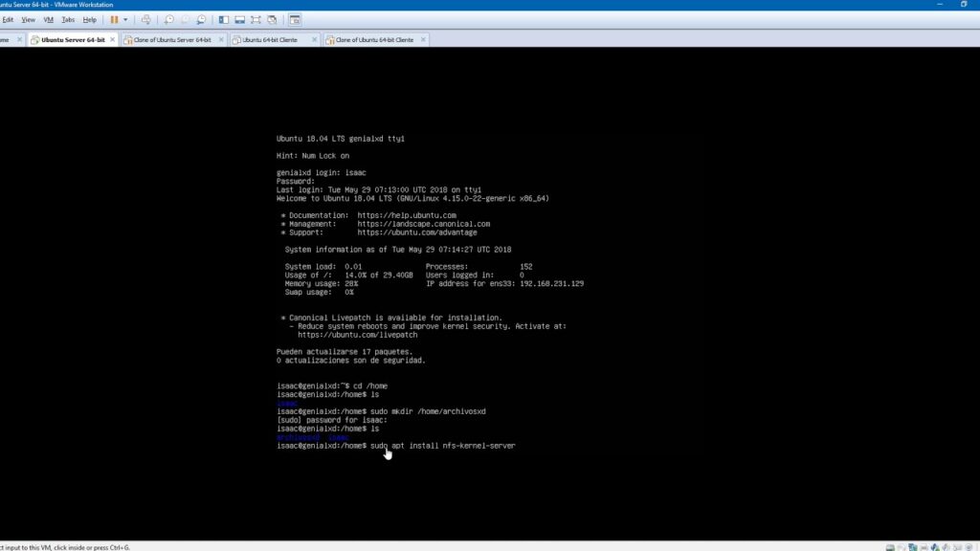980x551 pixels.
Task: Open the Help menu
Action: point(89,19)
